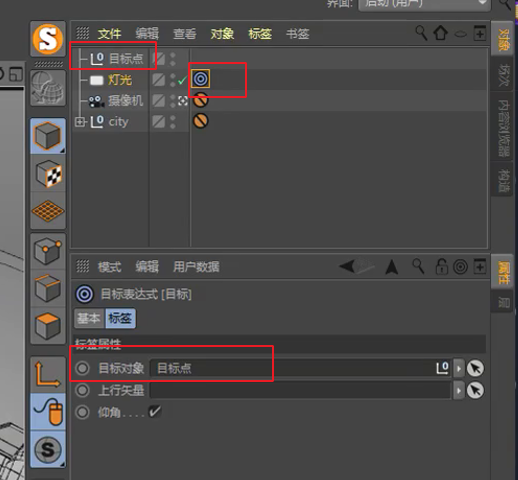The height and width of the screenshot is (480, 518).
Task: Switch to Points mode cube icon
Action: click(48, 251)
